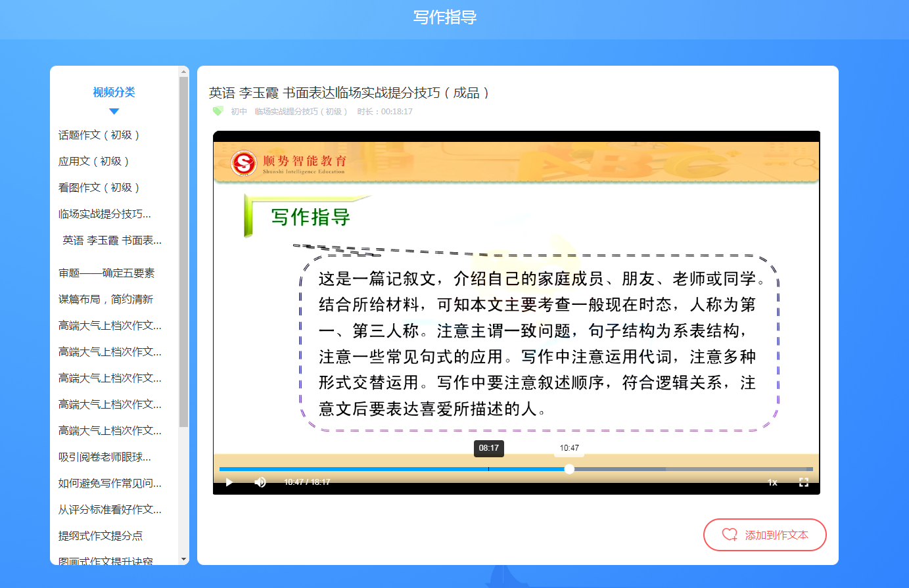Click the video title 英语 李玉霞 书面表达临场实战提分技巧
This screenshot has width=909, height=588.
click(x=349, y=93)
